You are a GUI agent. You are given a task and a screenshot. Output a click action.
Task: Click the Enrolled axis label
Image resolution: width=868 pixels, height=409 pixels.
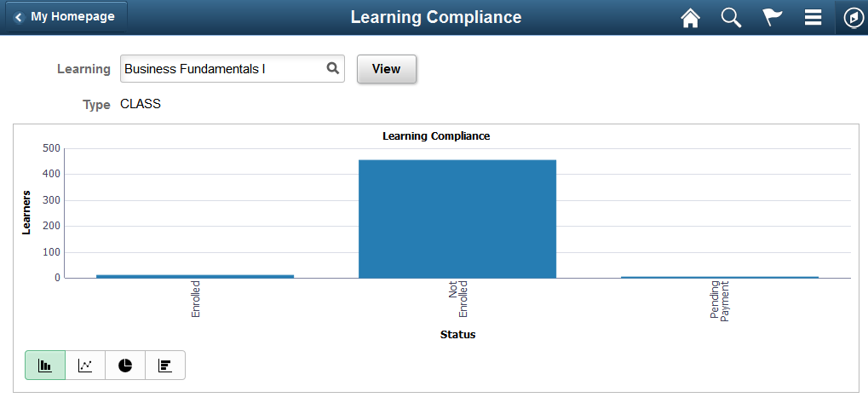[196, 299]
